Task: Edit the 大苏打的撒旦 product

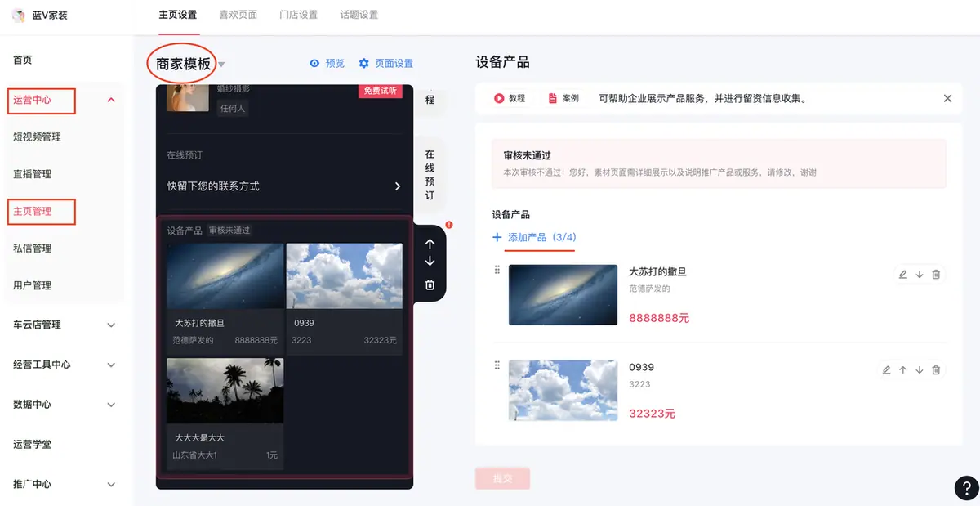Action: [x=902, y=275]
